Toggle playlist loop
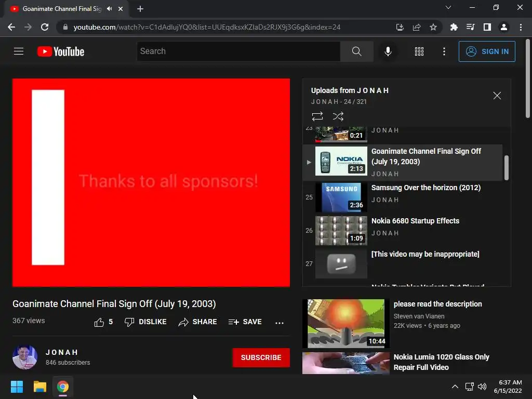Image resolution: width=532 pixels, height=399 pixels. click(x=317, y=116)
